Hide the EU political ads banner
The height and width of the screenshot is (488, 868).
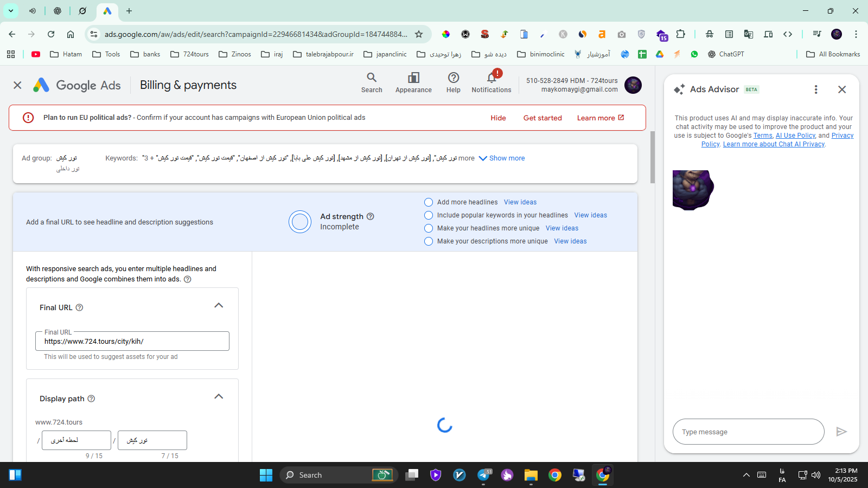click(498, 118)
